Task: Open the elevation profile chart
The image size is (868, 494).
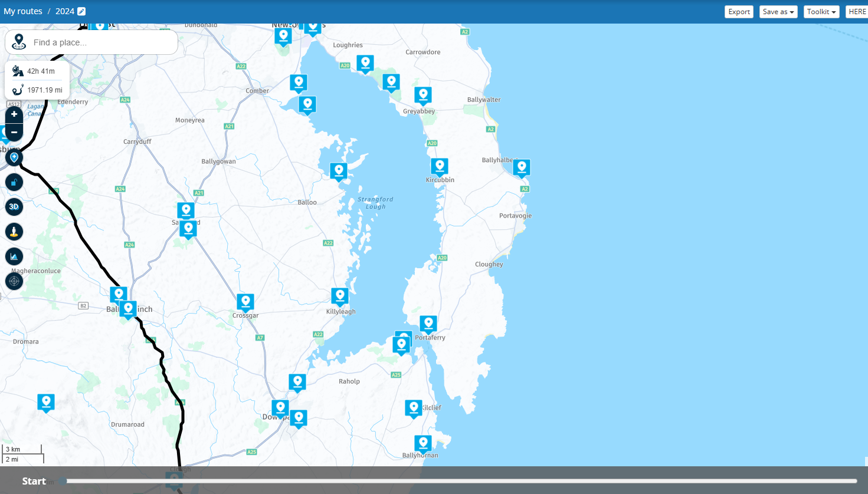Action: pos(14,256)
